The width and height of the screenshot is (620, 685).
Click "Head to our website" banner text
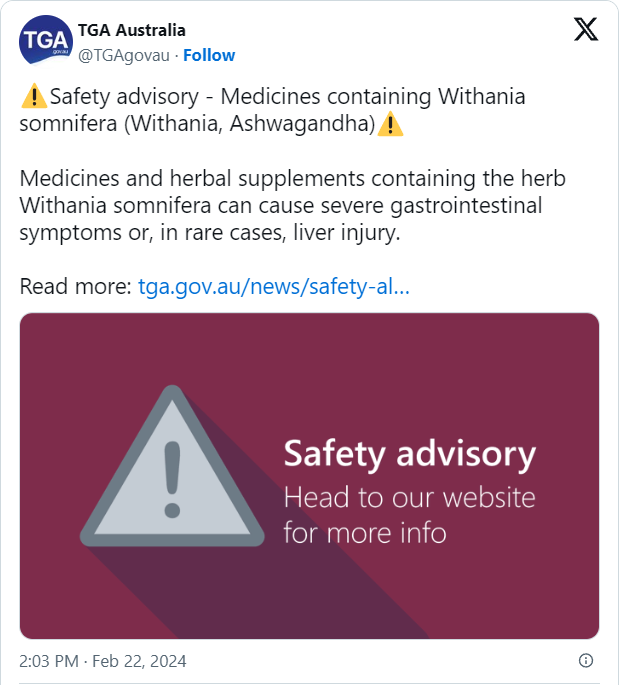(x=410, y=497)
